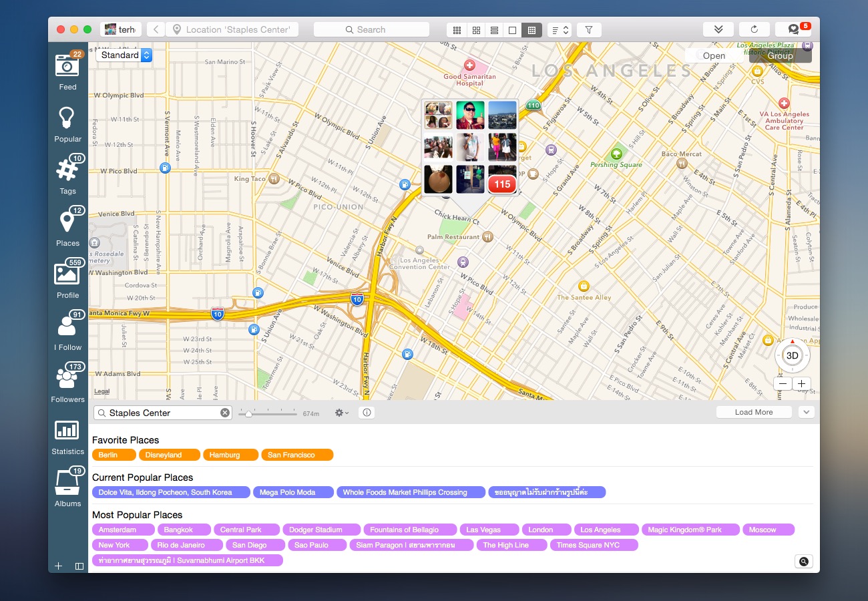868x601 pixels.
Task: Click the Location 'Staples Center' path field
Action: coord(232,29)
